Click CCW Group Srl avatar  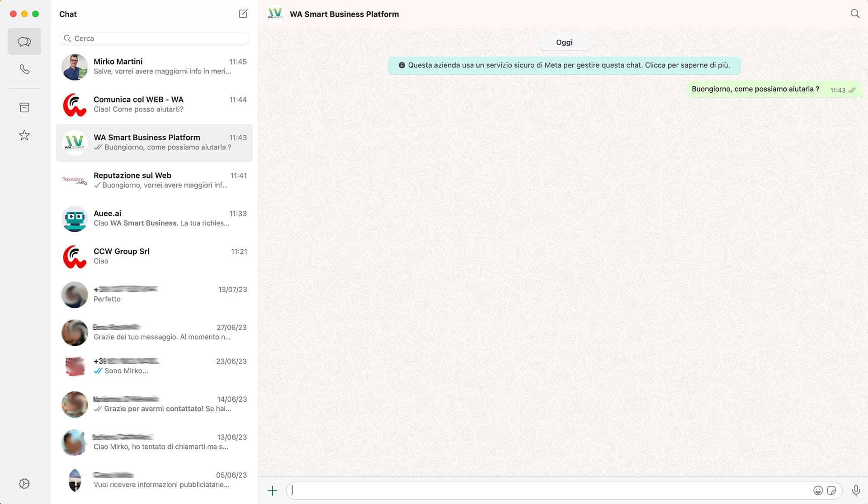[x=75, y=257]
